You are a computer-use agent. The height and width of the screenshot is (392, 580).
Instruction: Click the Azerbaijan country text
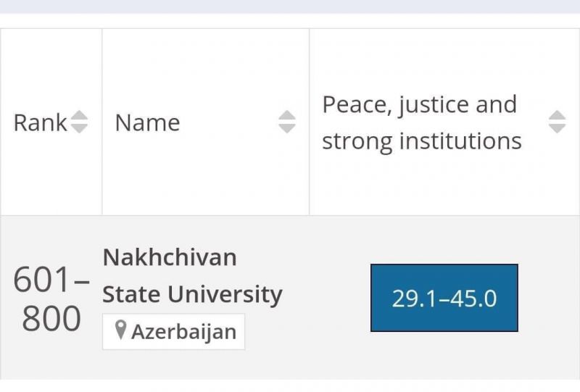[x=184, y=332]
